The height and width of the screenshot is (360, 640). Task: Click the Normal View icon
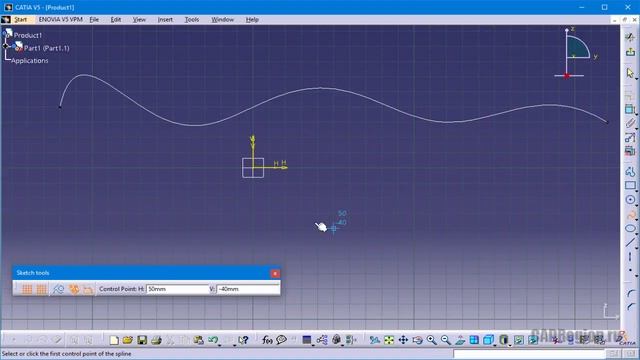point(460,340)
